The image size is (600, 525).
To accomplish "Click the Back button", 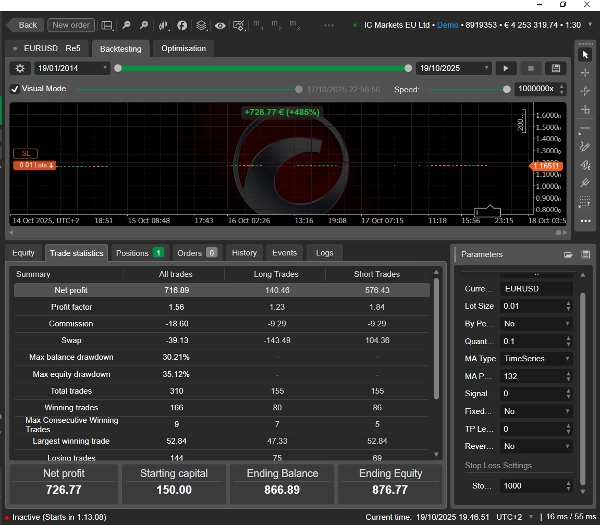I will [25, 25].
